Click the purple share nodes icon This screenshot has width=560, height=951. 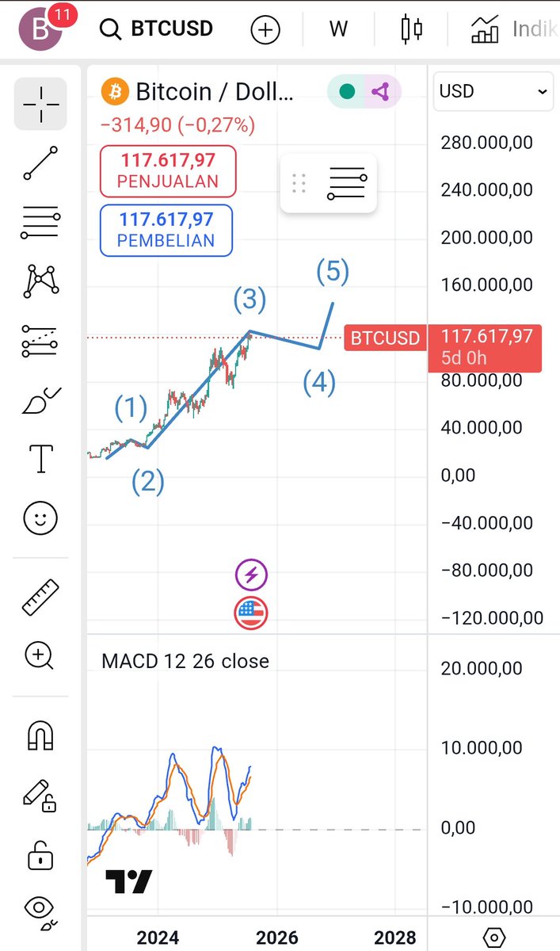[381, 92]
